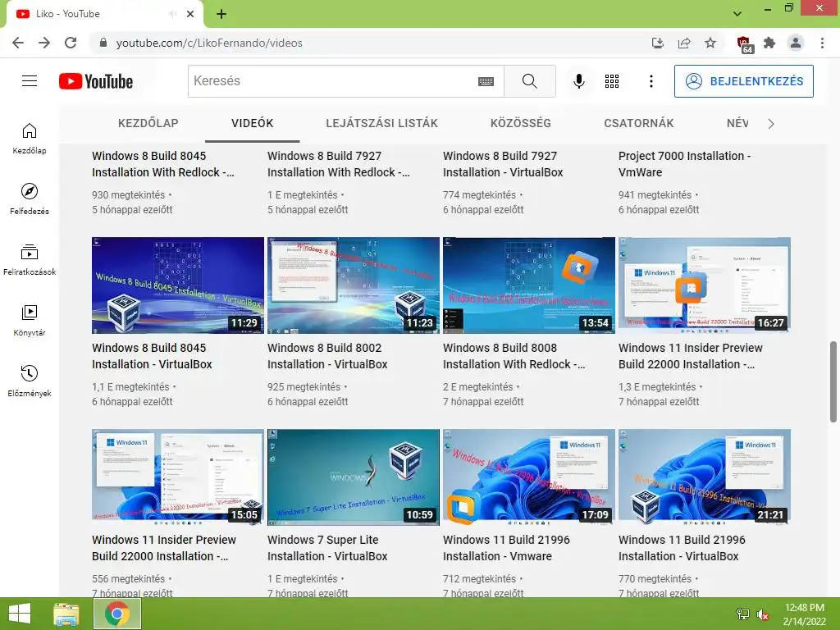The height and width of the screenshot is (630, 840).
Task: Play the 17:09 Windows 11 Build 21996 Vmware thumbnail
Action: tap(529, 477)
